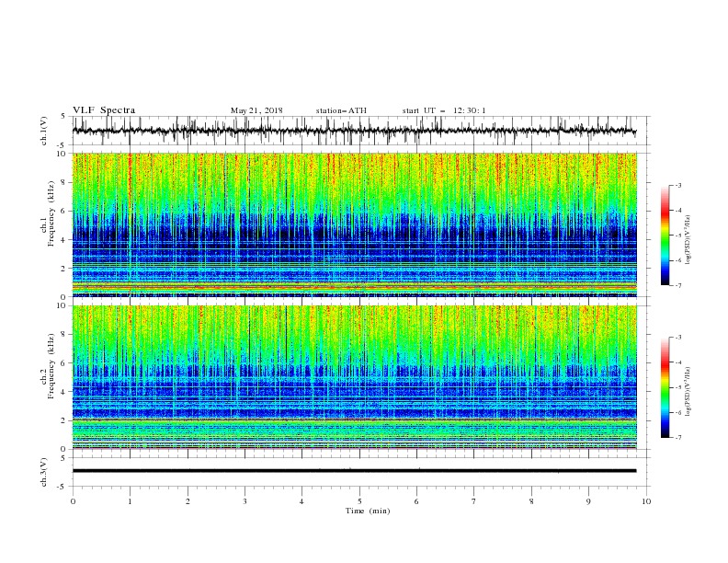Click the "-3" tick on ch.2 color bar
Image resolution: width=728 pixels, height=563 pixels.
pos(678,338)
